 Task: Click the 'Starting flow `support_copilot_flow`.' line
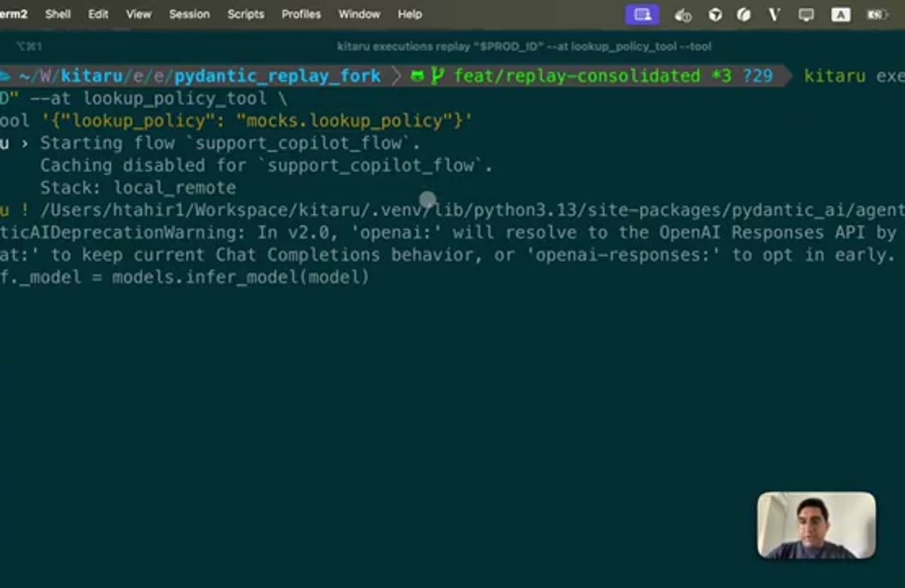(230, 143)
